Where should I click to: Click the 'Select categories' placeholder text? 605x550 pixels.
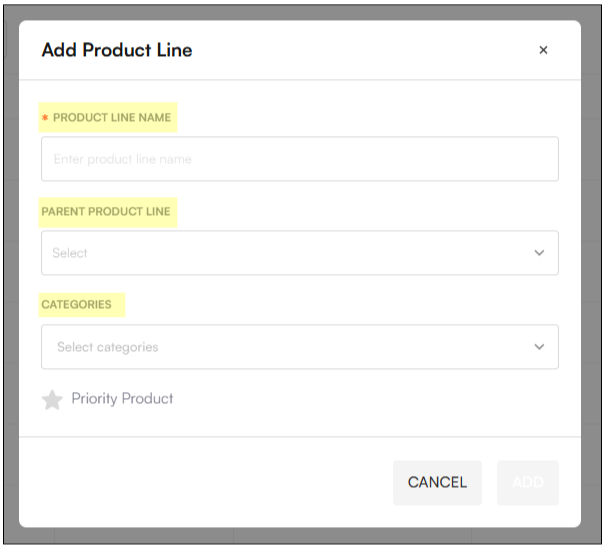click(x=107, y=347)
